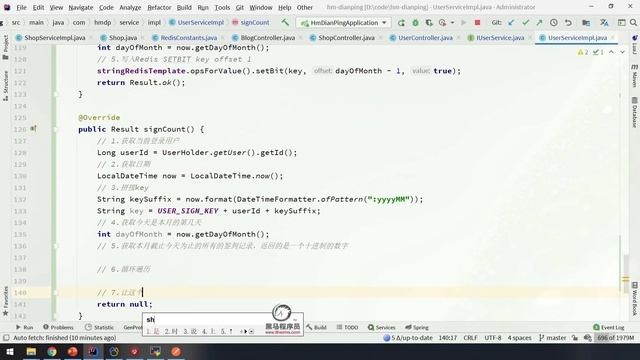Open the Windows Start menu
This screenshot has width=640, height=360.
click(x=9, y=351)
